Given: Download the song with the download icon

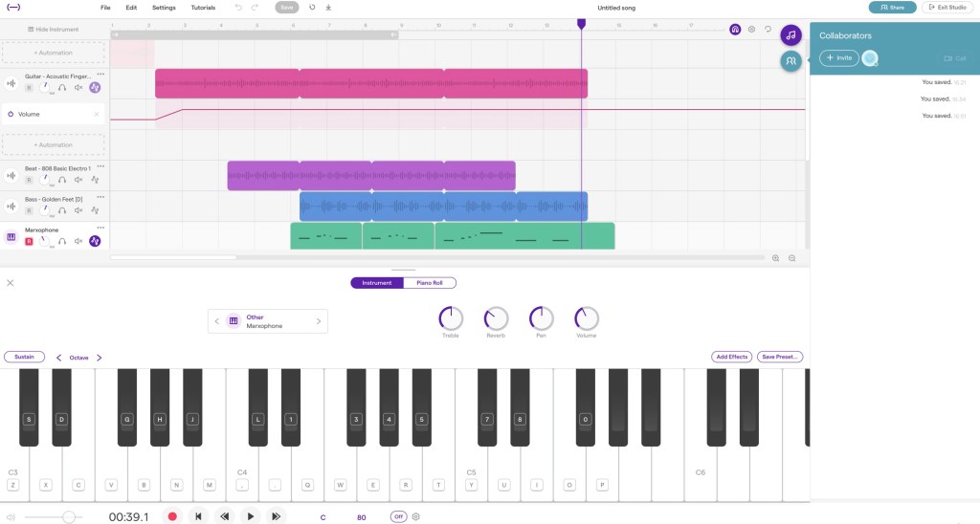Looking at the screenshot, I should pyautogui.click(x=328, y=7).
